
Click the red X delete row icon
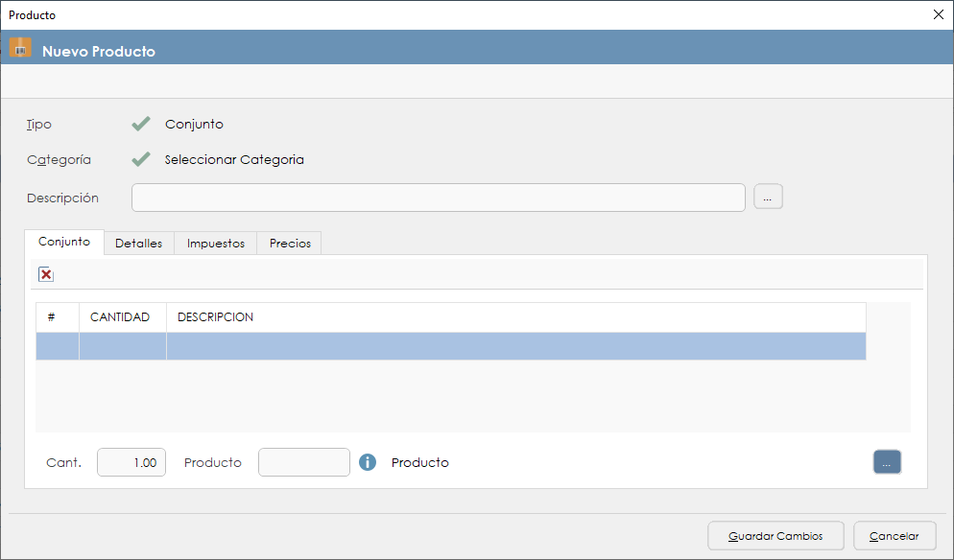click(46, 275)
